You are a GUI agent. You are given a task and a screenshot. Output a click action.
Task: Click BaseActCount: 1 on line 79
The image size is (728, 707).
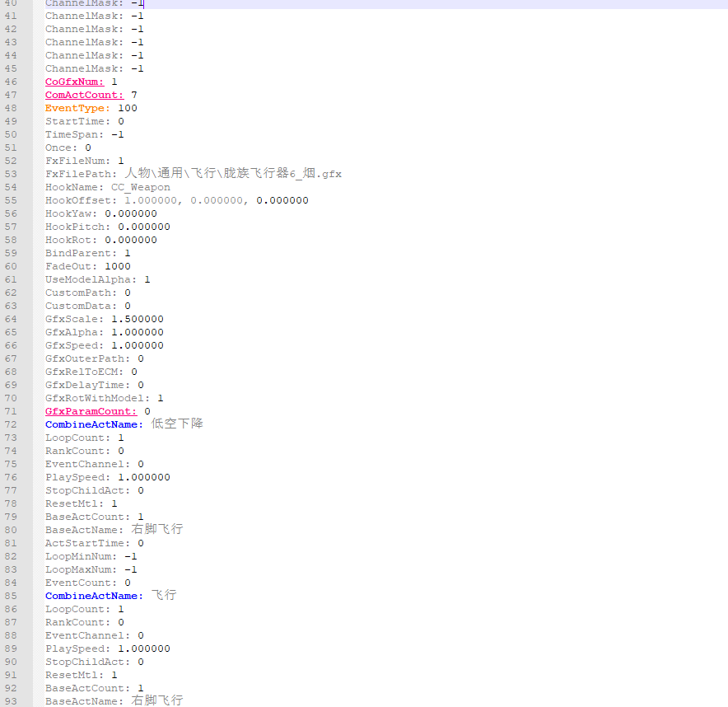[95, 517]
